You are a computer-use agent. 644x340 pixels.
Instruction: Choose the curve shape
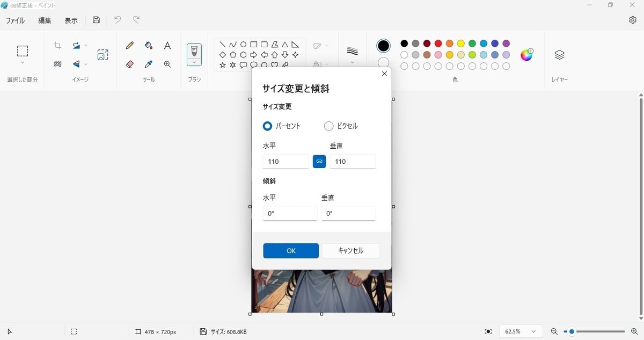tap(233, 45)
